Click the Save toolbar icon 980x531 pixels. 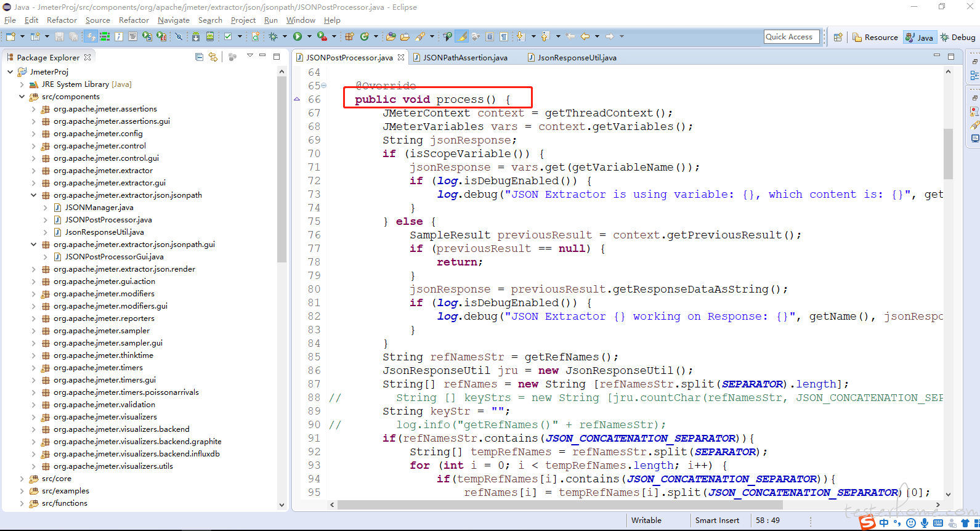coord(59,37)
